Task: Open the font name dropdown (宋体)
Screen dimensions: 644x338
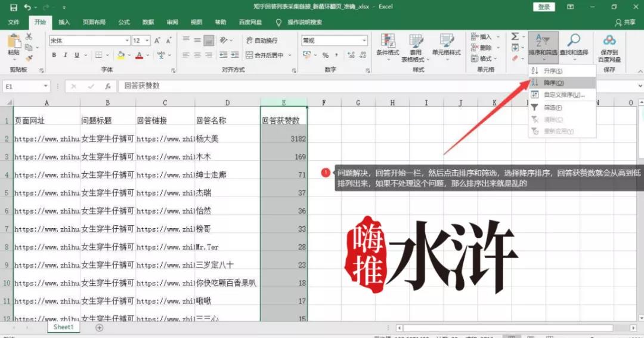Action: click(127, 40)
